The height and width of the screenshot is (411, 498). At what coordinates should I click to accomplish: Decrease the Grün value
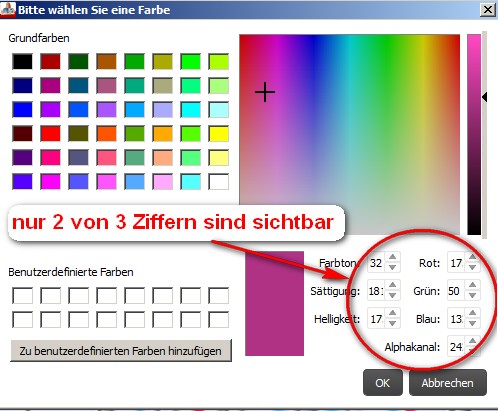(473, 295)
